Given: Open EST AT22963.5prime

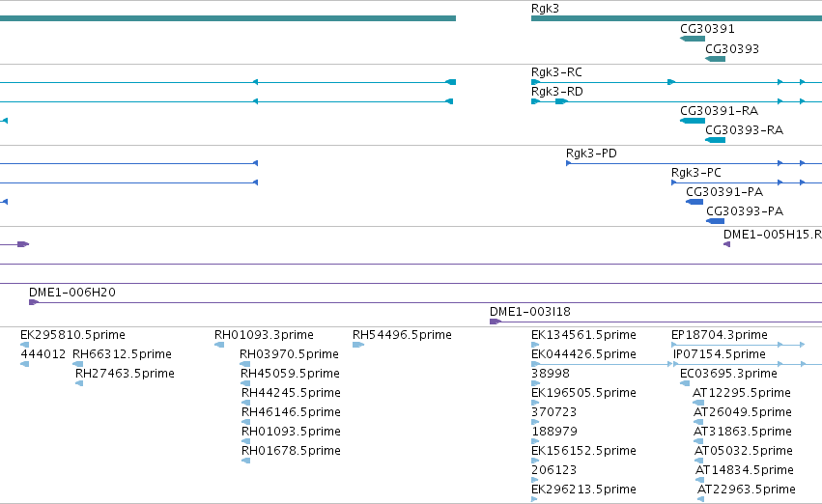Looking at the screenshot, I should (700, 499).
